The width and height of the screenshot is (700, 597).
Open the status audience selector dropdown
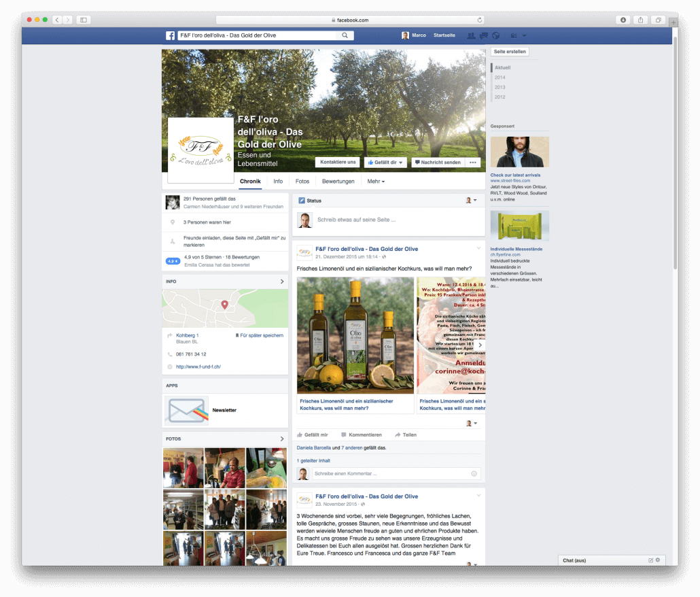tap(472, 201)
